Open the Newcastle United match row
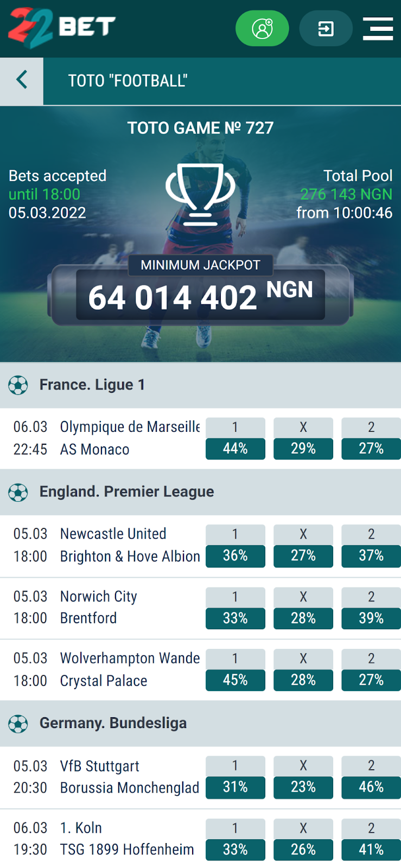This screenshot has width=401, height=868. click(200, 546)
